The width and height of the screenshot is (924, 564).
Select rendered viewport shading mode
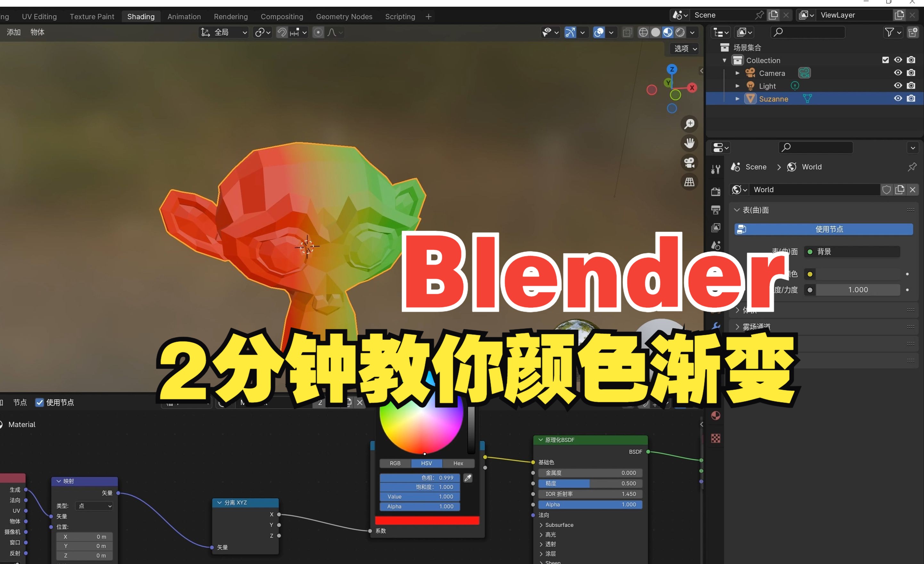pos(680,32)
